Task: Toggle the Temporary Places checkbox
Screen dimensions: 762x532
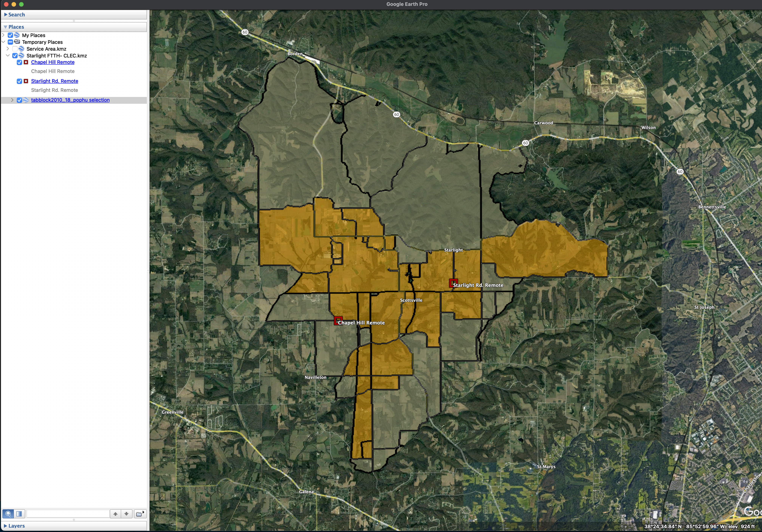Action: (x=10, y=42)
